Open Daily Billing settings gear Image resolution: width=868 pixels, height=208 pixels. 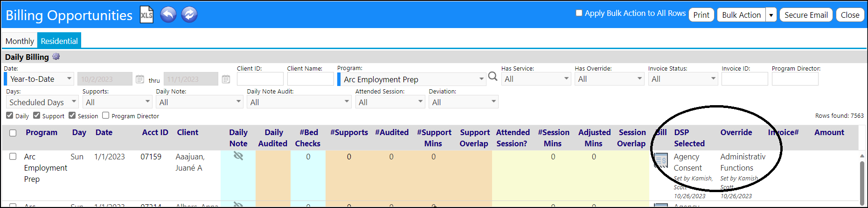(x=56, y=57)
